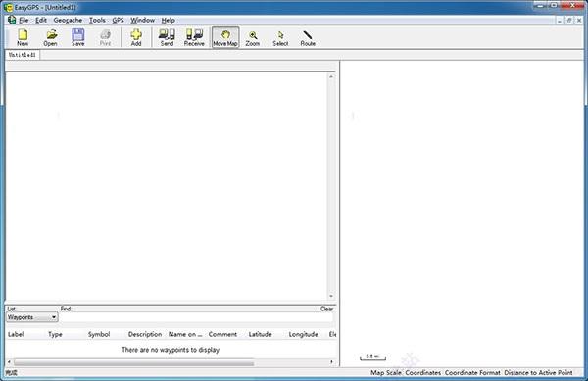This screenshot has width=588, height=381.
Task: Click the Clear button beside Find
Action: coord(326,309)
